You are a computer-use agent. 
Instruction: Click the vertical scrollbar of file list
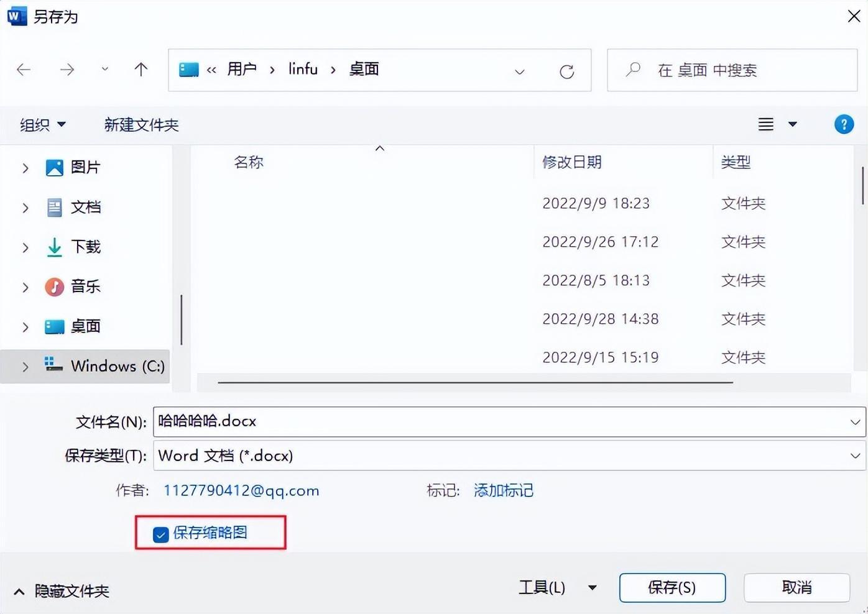[x=862, y=185]
